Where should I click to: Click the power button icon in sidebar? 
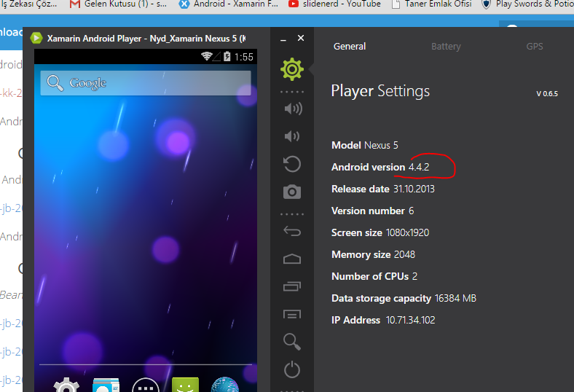tap(292, 369)
